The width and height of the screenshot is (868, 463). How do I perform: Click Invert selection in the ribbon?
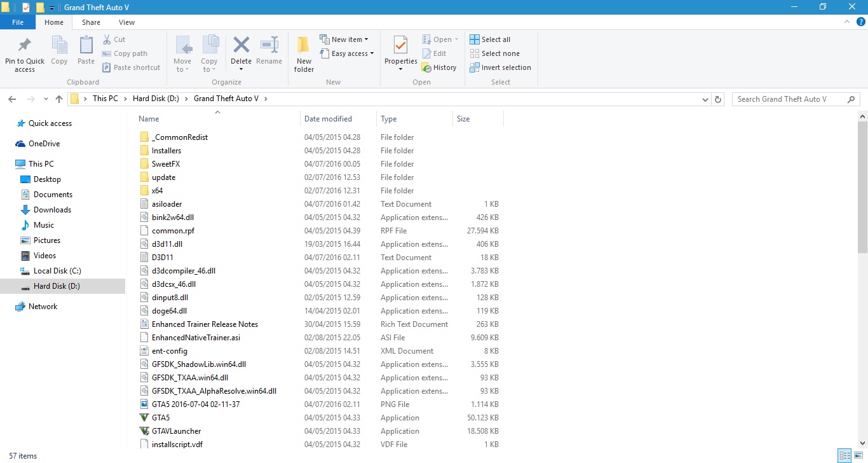[x=500, y=67]
